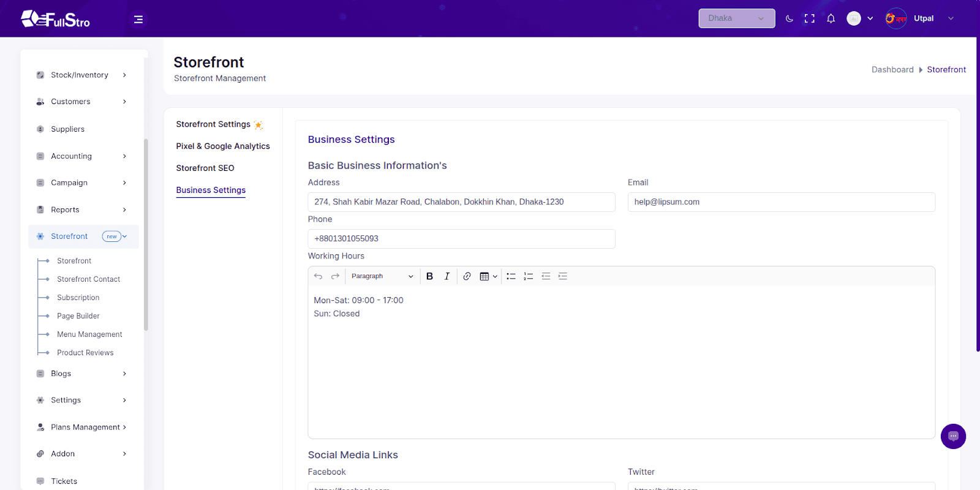Screen dimensions: 980x490
Task: Click the page vertical scrollbar
Action: 978,195
